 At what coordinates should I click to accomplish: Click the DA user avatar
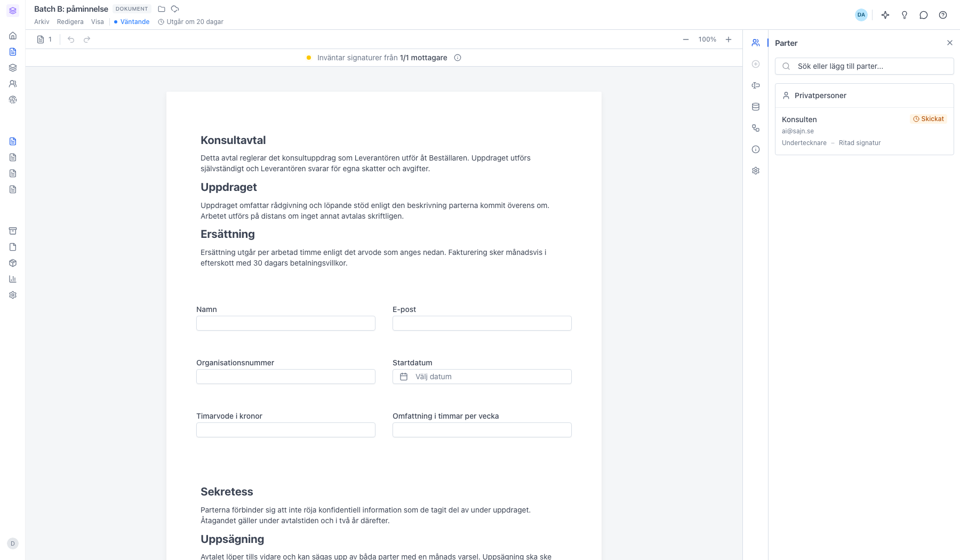[861, 15]
